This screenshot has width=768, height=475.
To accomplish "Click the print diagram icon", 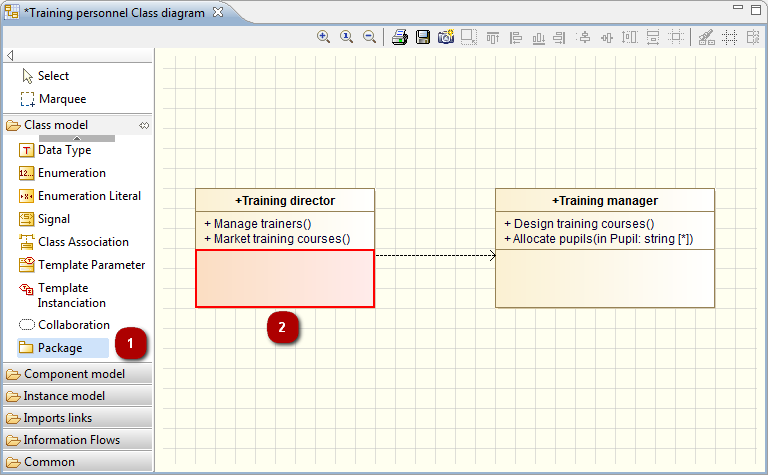I will tap(400, 37).
